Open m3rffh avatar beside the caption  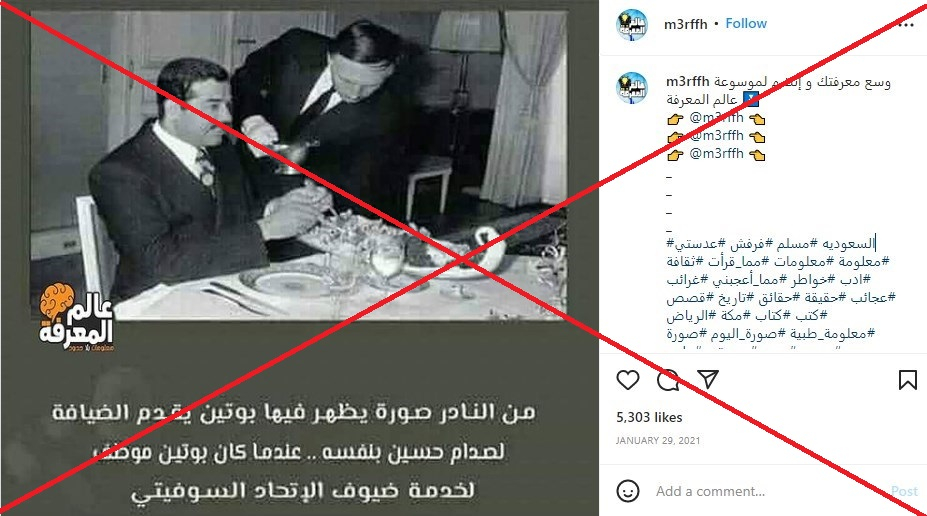(x=632, y=87)
